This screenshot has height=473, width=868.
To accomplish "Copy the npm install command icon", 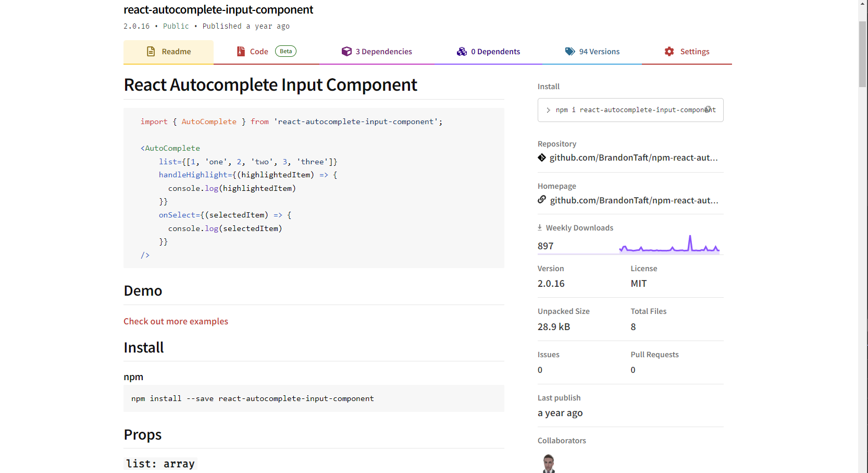I will [x=709, y=109].
